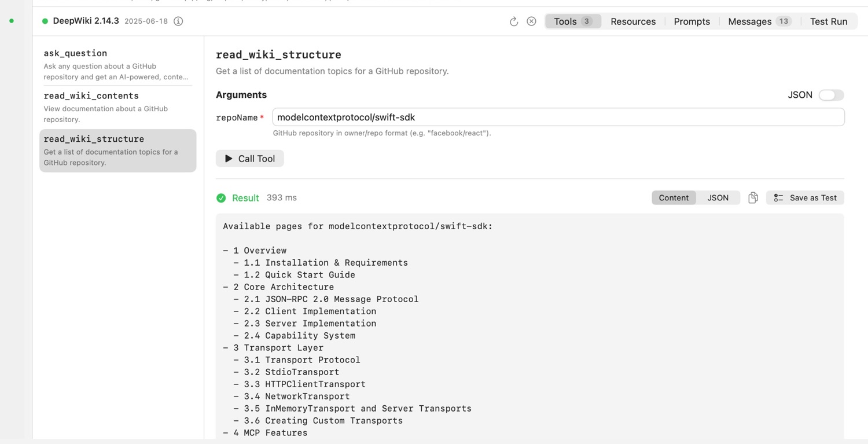This screenshot has height=444, width=868.
Task: Open the Prompts tab
Action: pos(692,21)
